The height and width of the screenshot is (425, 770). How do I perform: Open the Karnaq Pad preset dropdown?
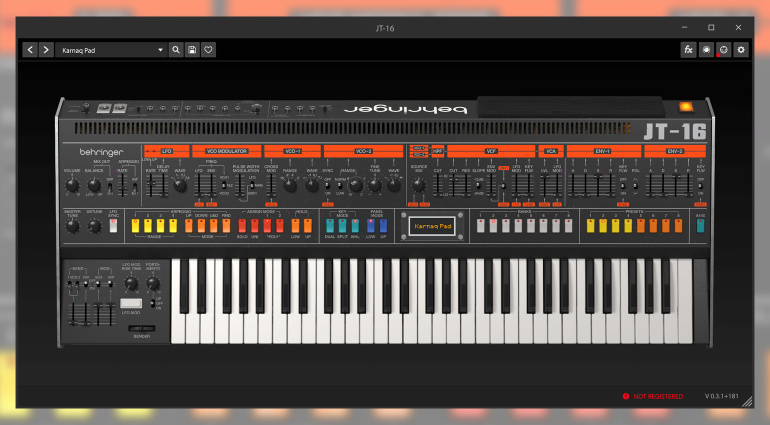111,50
